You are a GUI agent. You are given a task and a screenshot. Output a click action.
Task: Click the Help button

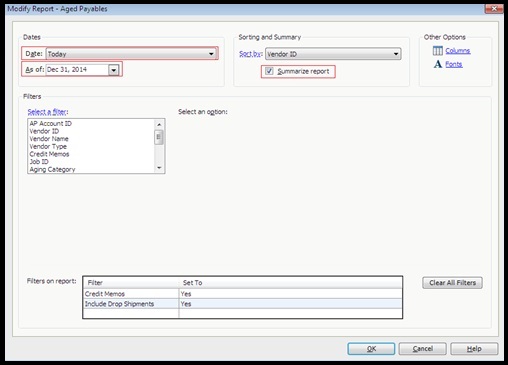pos(474,349)
